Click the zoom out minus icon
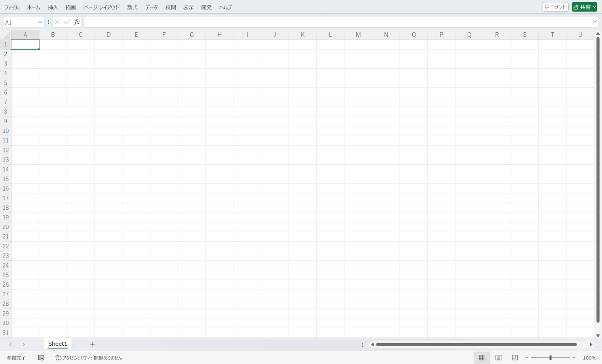 [527, 358]
